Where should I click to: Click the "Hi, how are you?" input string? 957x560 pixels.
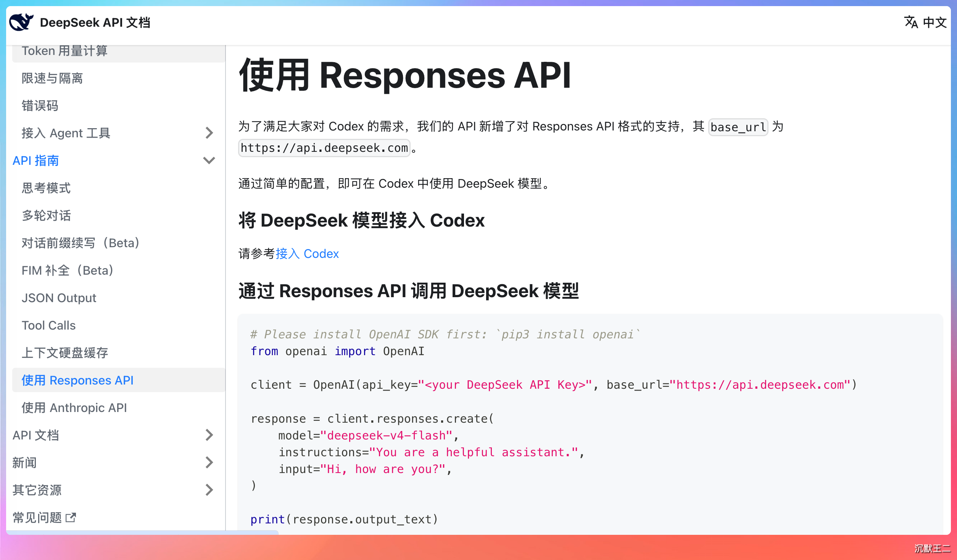[383, 469]
